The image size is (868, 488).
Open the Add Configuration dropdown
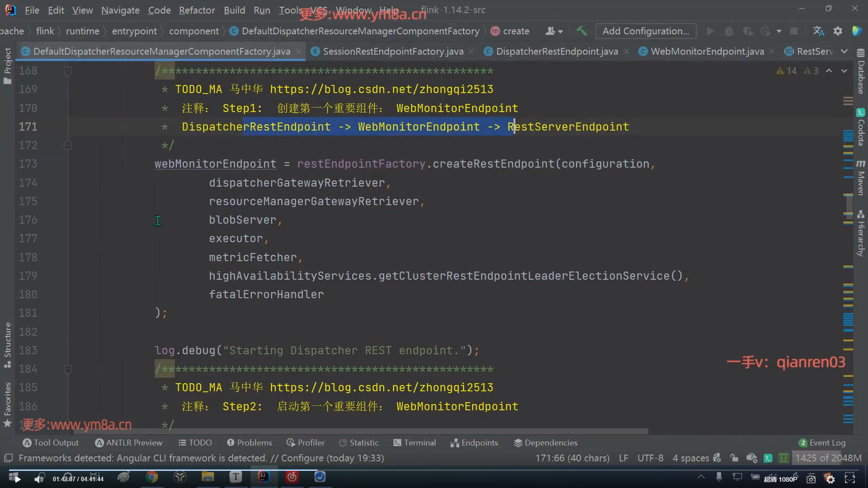point(646,31)
